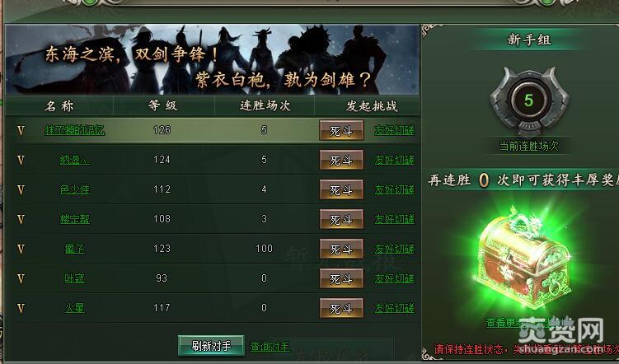Choose 友好切磋 for the level 124 player
Screen dimensions: 619x364
(x=394, y=160)
